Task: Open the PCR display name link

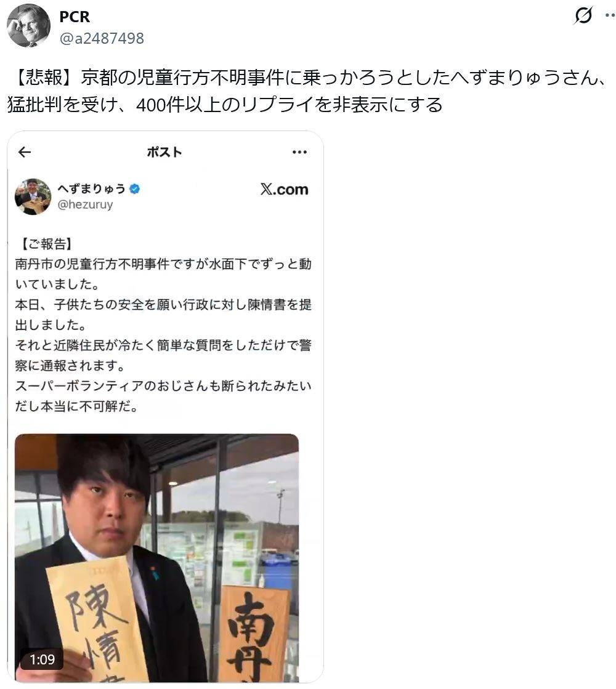Action: [75, 17]
